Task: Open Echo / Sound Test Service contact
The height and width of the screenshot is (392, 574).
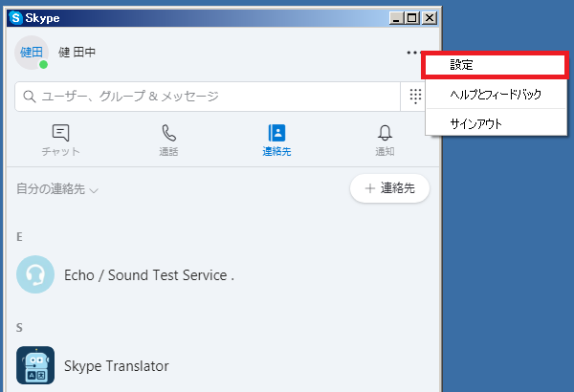Action: point(149,274)
